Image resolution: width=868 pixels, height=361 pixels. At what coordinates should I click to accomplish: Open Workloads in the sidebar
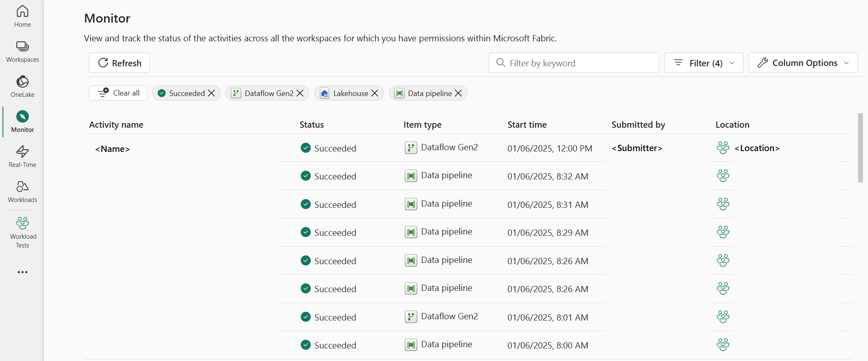pos(23,192)
